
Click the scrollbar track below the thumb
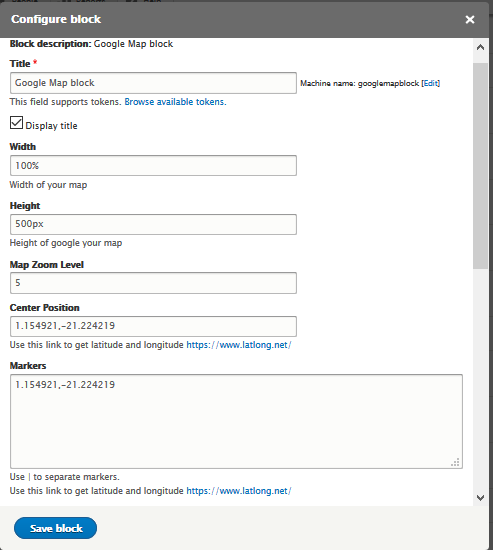pos(480,379)
